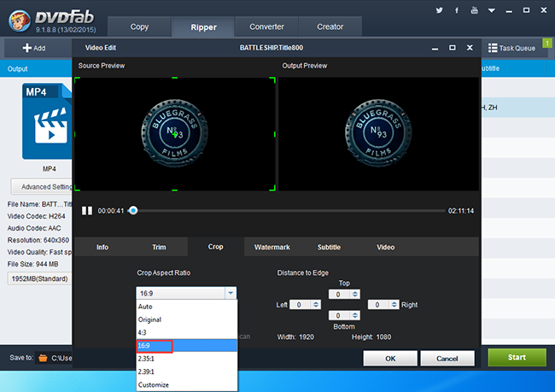
Task: Maximize the Video Edit dialog
Action: coord(453,48)
